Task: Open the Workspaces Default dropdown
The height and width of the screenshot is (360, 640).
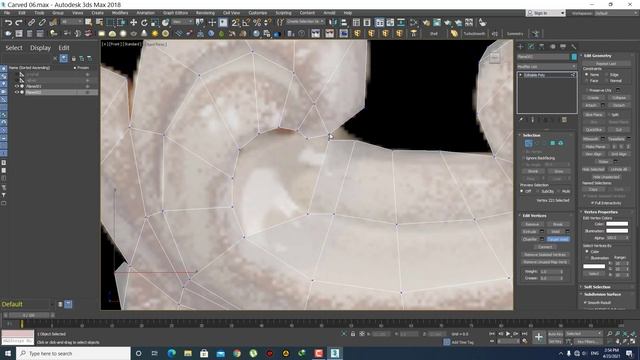Action: click(616, 13)
